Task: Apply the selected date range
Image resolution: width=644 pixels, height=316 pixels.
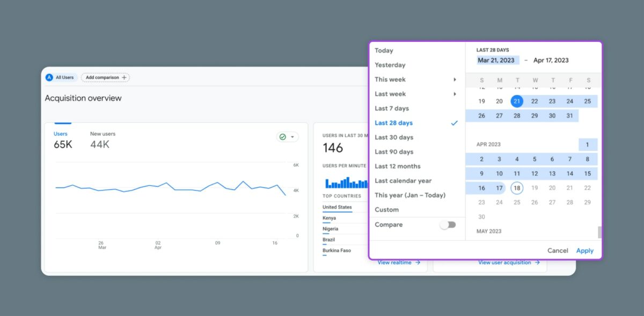Action: coord(584,250)
